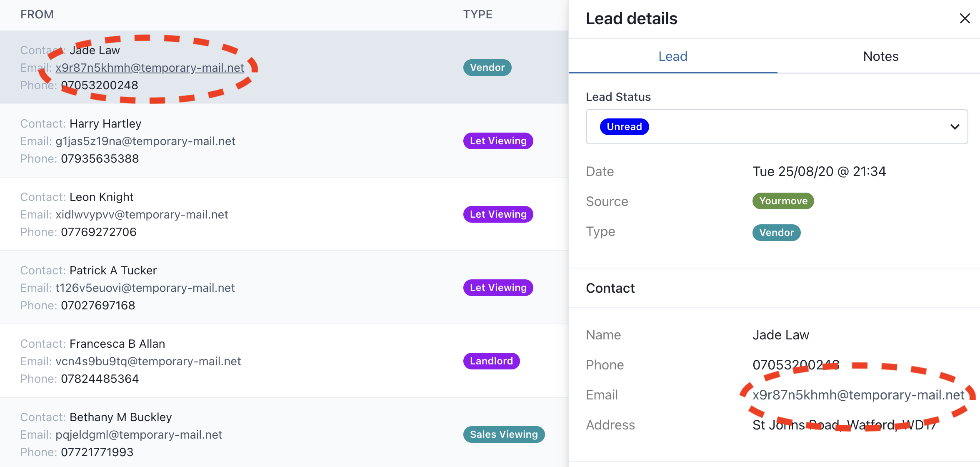
Task: Click Harry Hartley's Let Viewing badge
Action: [498, 141]
